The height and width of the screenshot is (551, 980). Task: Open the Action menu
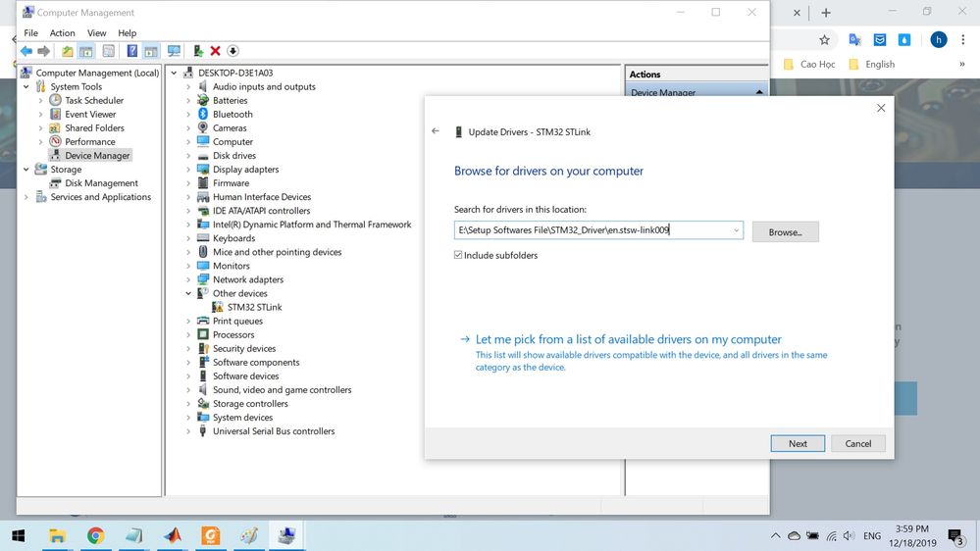point(62,32)
